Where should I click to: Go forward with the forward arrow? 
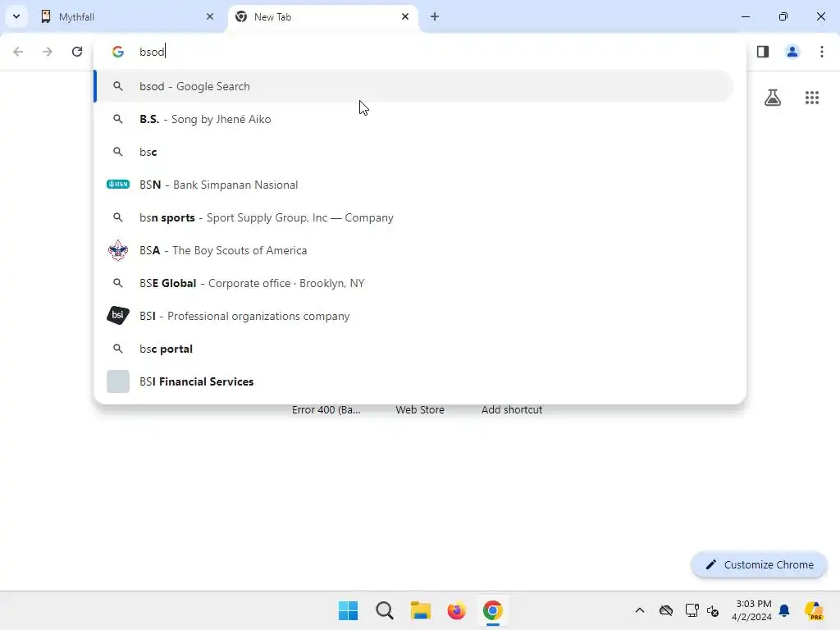[48, 52]
